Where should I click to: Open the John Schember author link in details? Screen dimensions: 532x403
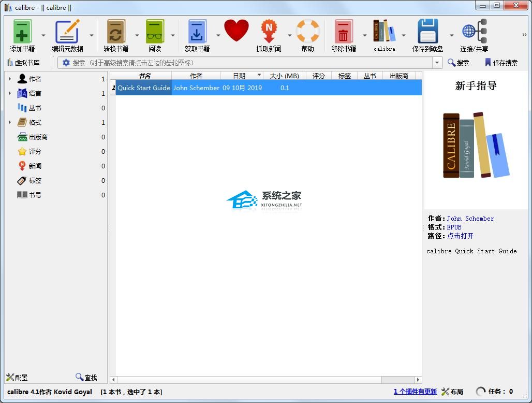[x=470, y=219]
